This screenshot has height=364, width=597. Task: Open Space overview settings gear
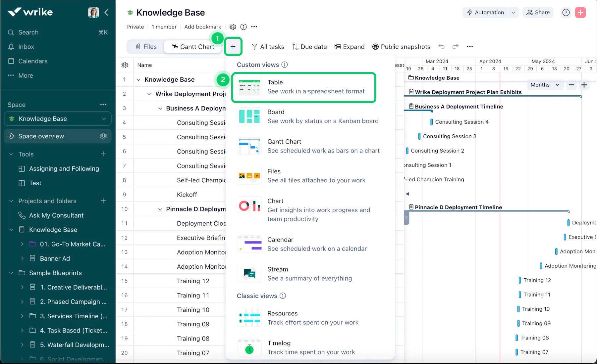tap(103, 136)
